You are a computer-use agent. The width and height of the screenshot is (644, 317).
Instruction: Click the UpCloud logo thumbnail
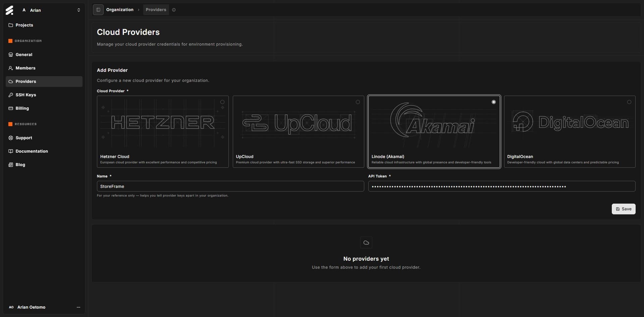click(x=298, y=123)
